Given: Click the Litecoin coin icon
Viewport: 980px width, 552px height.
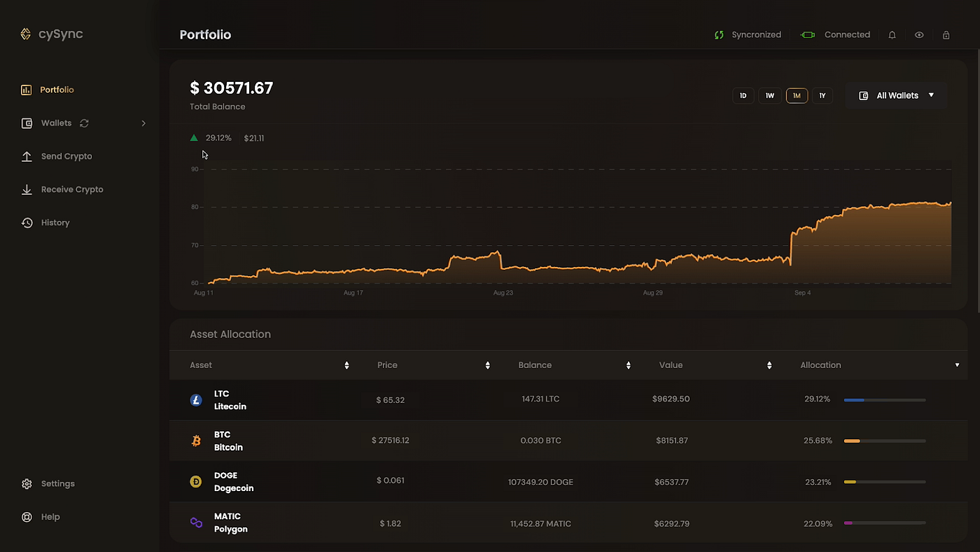Looking at the screenshot, I should (196, 400).
